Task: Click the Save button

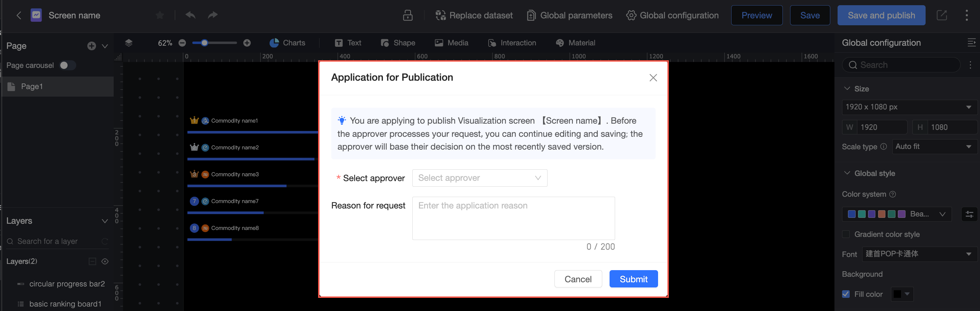Action: [x=810, y=15]
